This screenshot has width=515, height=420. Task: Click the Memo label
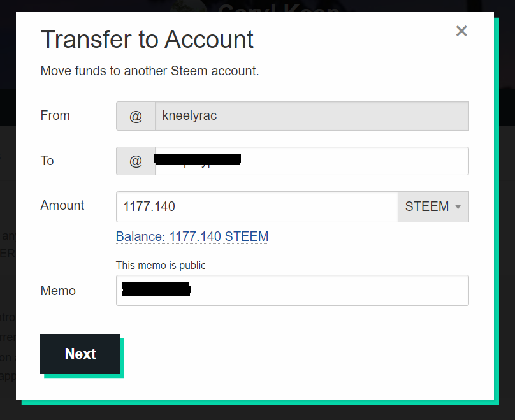click(58, 291)
